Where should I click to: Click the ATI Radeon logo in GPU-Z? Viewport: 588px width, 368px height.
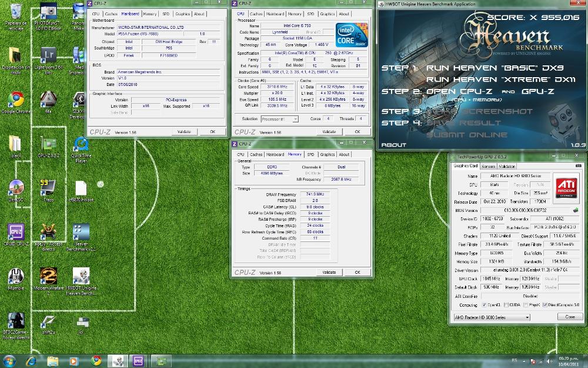(x=566, y=187)
